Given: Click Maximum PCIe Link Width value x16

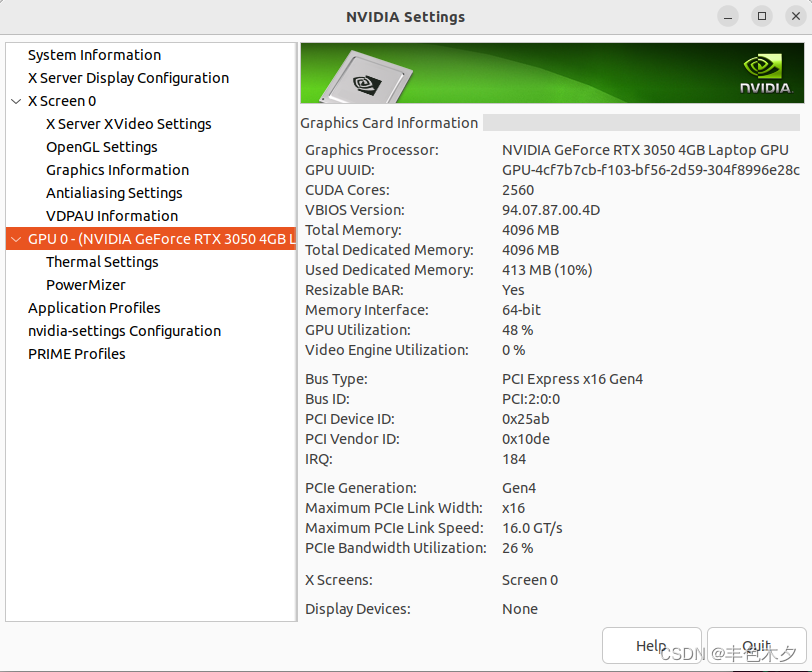Looking at the screenshot, I should (513, 508).
